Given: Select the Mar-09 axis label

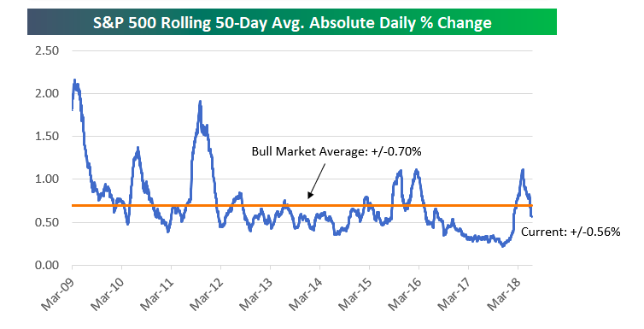Looking at the screenshot, I should (x=58, y=293).
